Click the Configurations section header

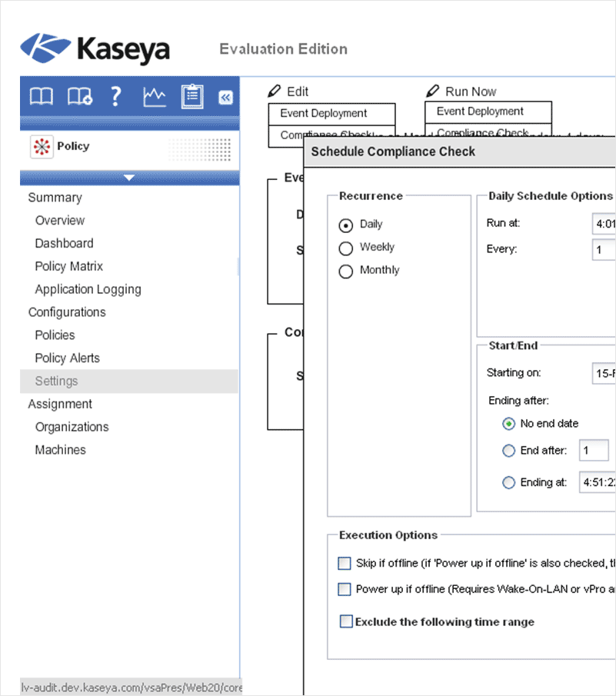tap(67, 312)
